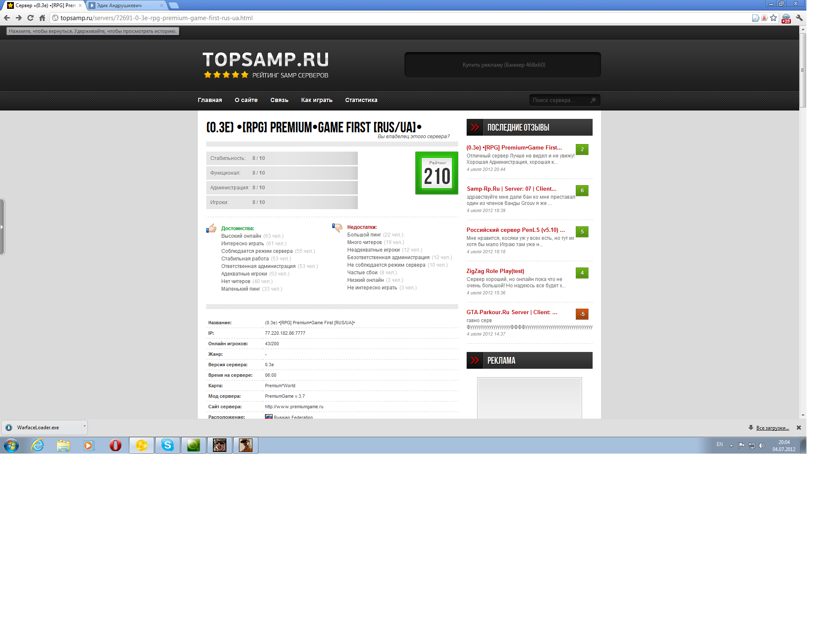Open Главная menu item
840x630 pixels.
210,100
